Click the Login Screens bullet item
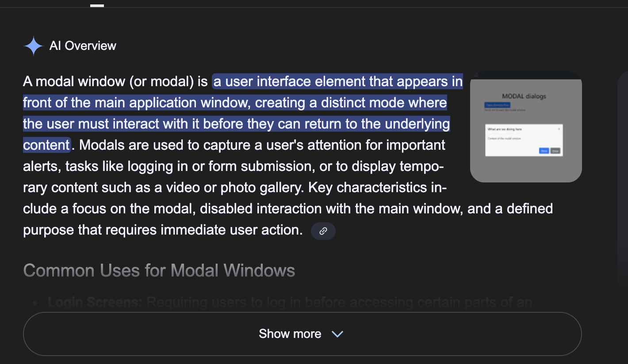 290,302
